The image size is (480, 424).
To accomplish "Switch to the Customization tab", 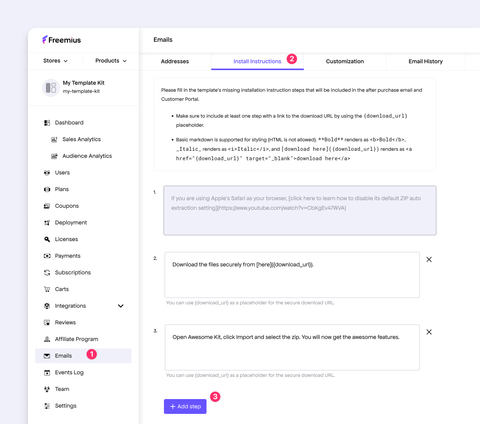I will pyautogui.click(x=345, y=61).
